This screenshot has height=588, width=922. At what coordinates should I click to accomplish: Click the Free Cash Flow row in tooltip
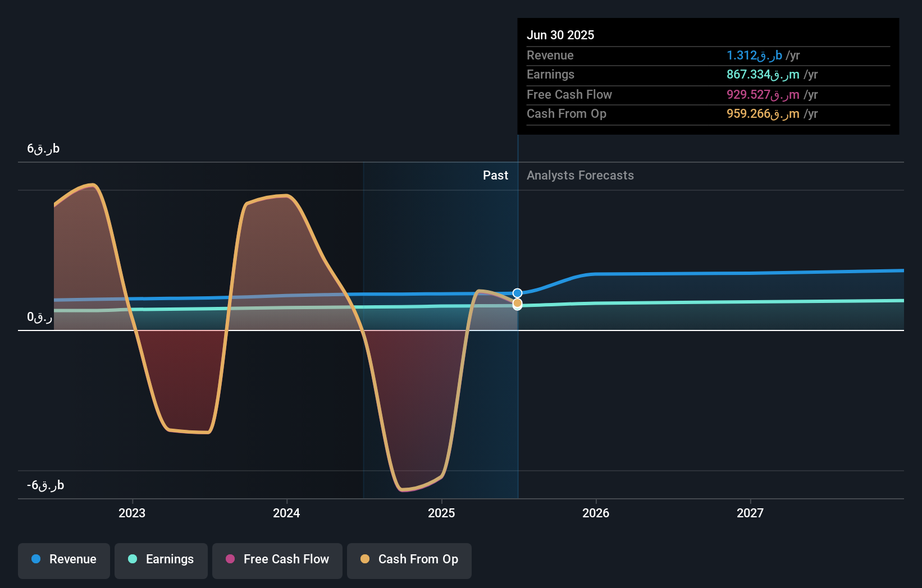[708, 95]
